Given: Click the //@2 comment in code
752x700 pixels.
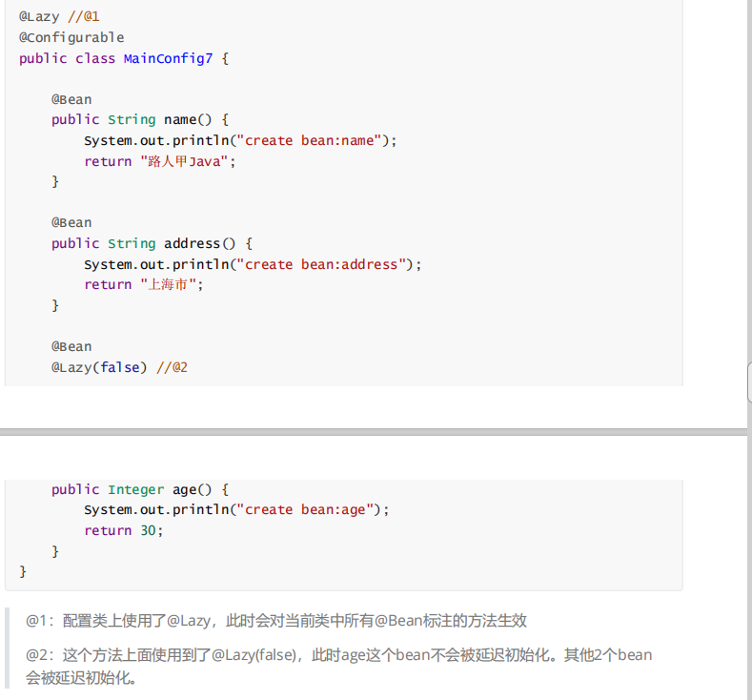Looking at the screenshot, I should [x=172, y=366].
